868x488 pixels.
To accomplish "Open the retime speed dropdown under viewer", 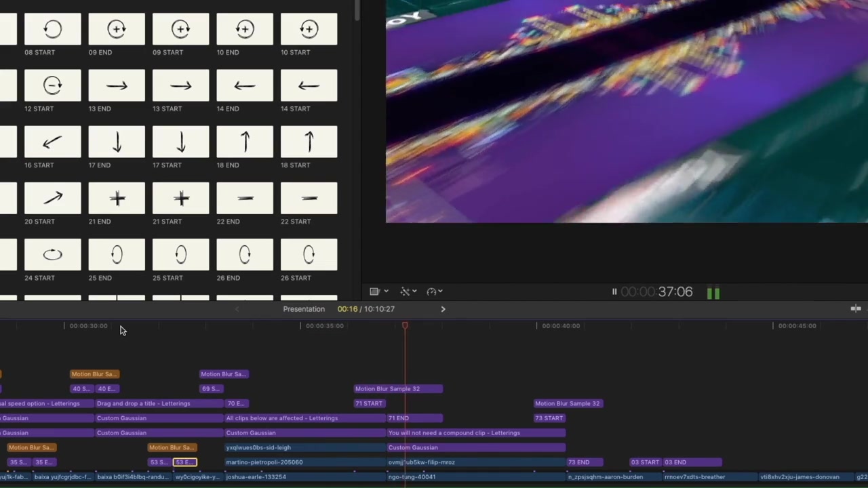I will [x=435, y=291].
